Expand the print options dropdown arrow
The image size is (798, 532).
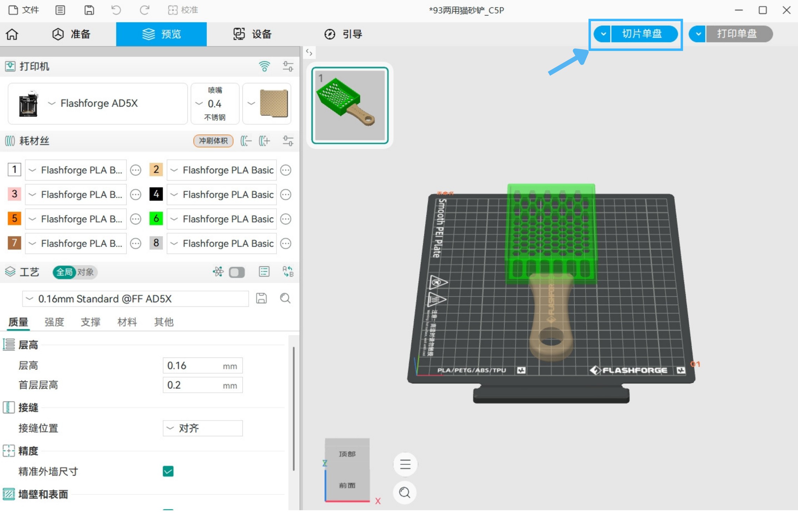[x=697, y=34]
